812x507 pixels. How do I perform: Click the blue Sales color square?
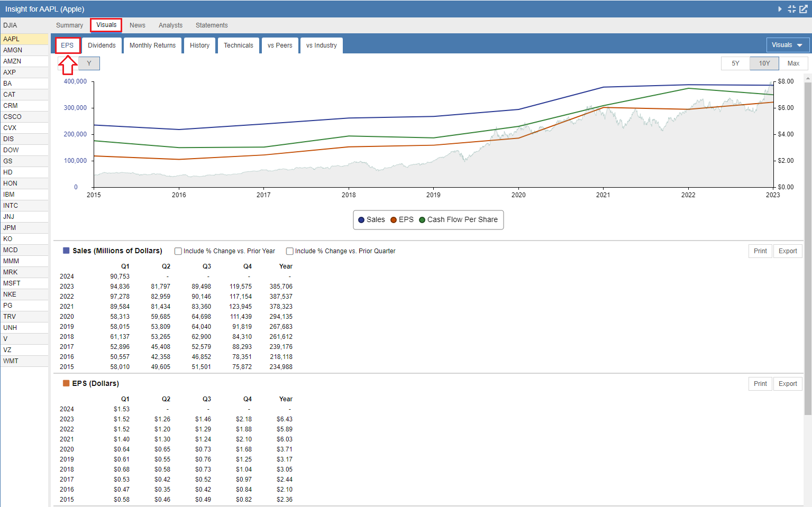click(66, 251)
